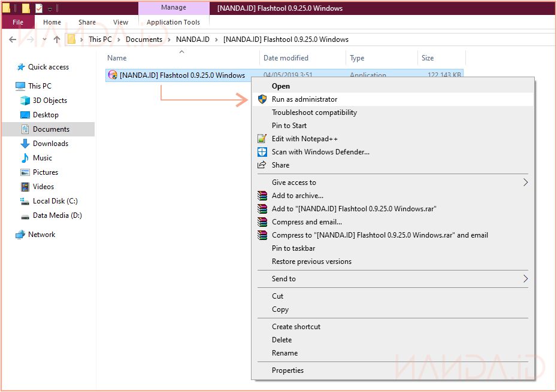This screenshot has width=557, height=392.
Task: Click NANDA.ID in the address breadcrumb
Action: click(192, 39)
